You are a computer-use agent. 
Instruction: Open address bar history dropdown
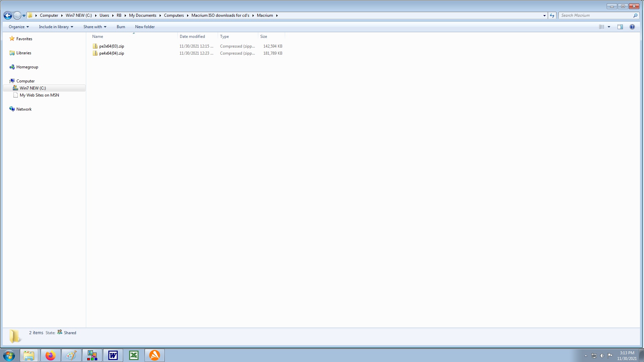click(544, 15)
